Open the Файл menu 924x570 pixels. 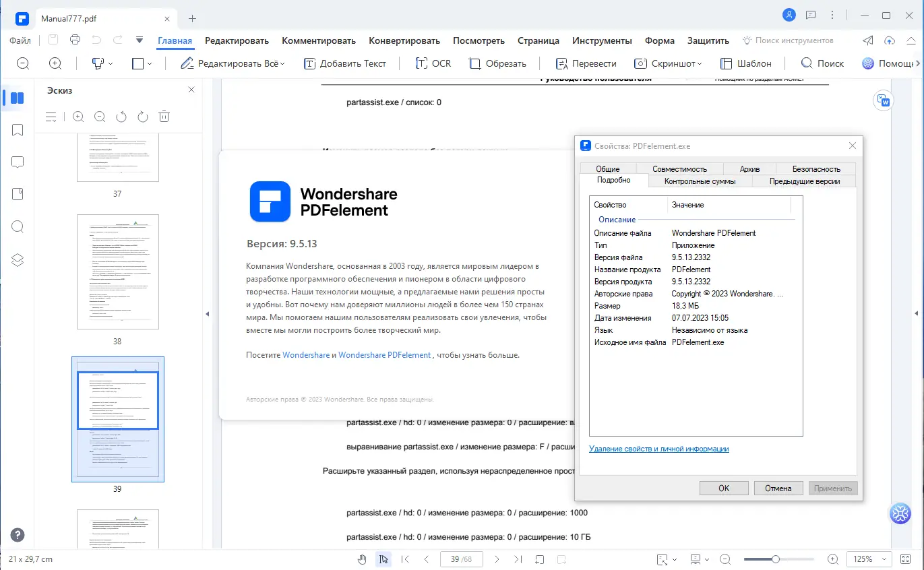[x=20, y=40]
